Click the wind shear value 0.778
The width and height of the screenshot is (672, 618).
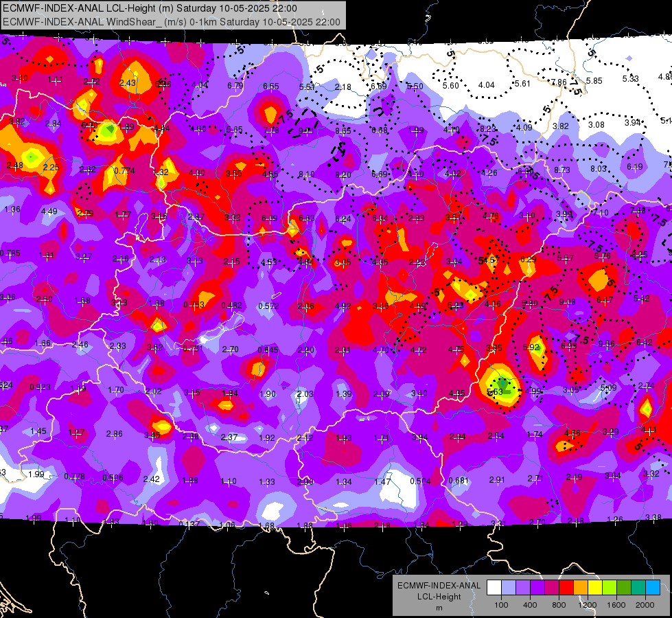(75, 477)
